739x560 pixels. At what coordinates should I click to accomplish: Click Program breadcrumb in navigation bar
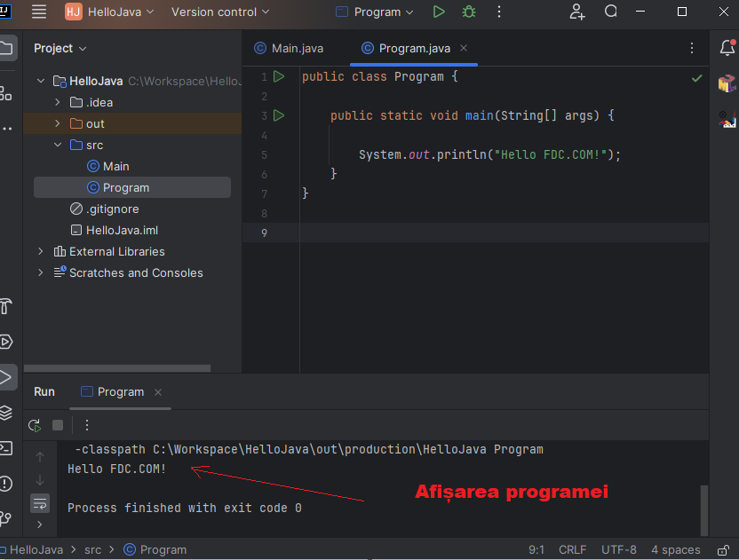(x=155, y=549)
